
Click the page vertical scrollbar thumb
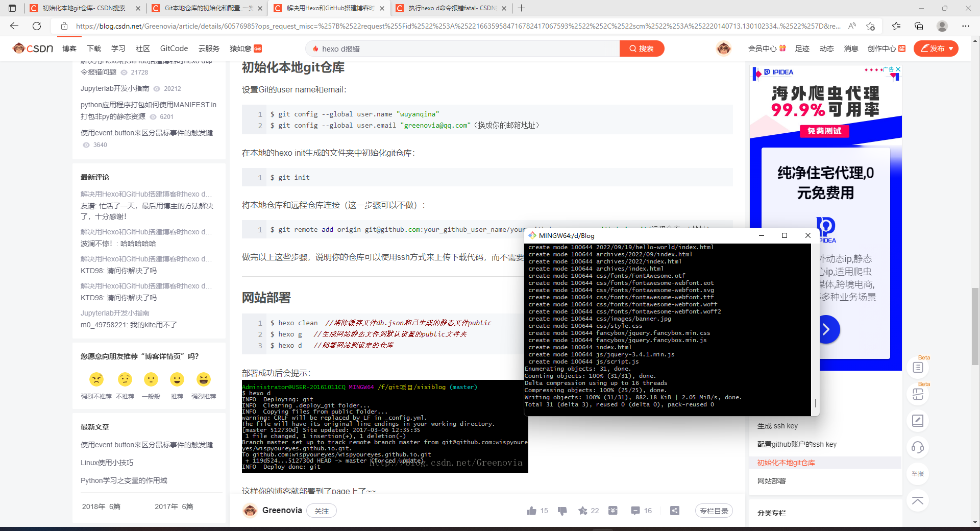pos(975,327)
